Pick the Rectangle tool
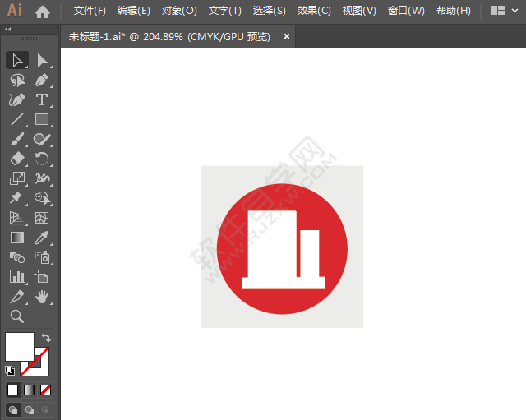Image resolution: width=526 pixels, height=420 pixels. click(x=42, y=119)
